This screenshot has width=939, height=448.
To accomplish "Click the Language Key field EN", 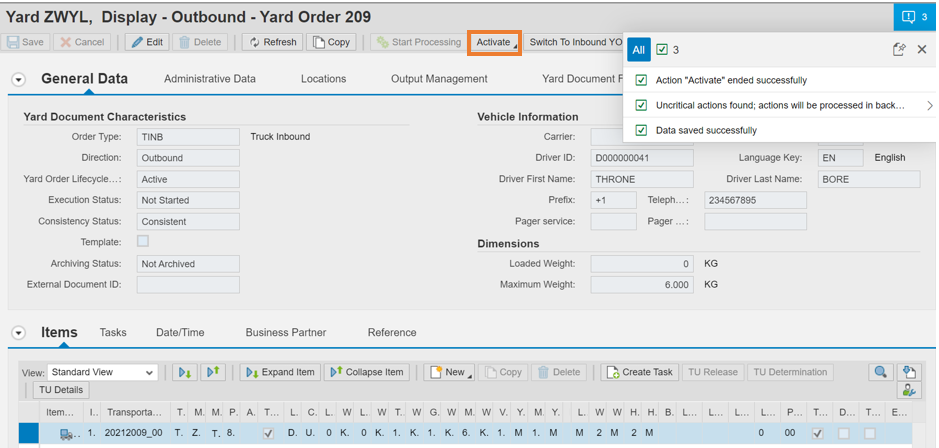I will tap(840, 158).
